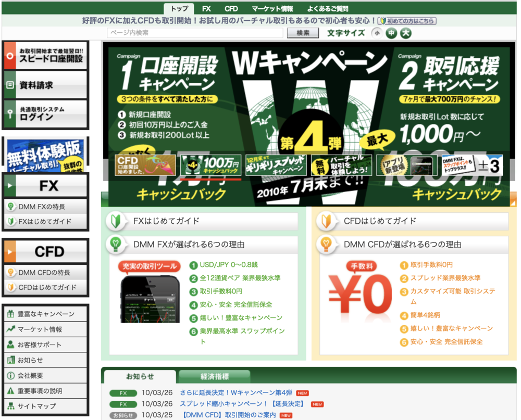
Task: Click the 資料請求 sidebar button
Action: pyautogui.click(x=45, y=85)
